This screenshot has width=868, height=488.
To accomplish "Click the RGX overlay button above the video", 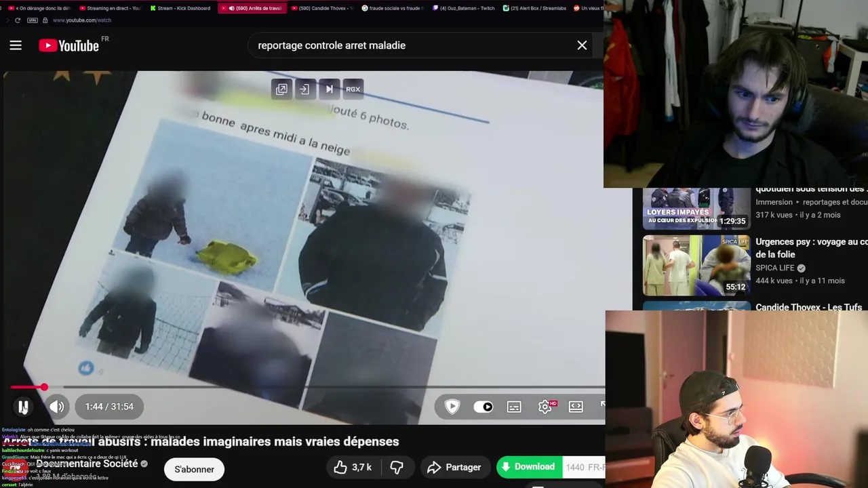I will (x=353, y=89).
